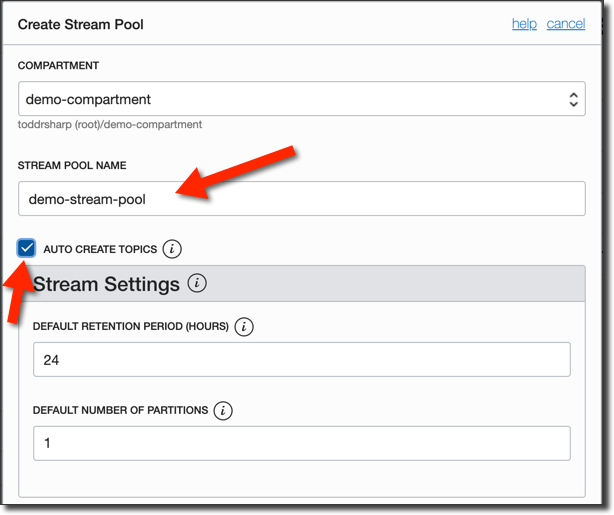Click the Compartment field label

point(58,66)
